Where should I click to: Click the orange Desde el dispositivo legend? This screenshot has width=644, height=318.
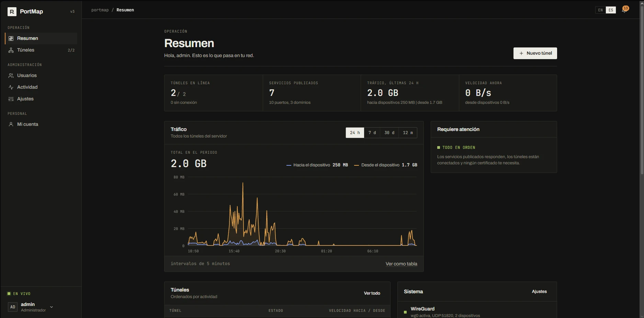[x=386, y=165]
